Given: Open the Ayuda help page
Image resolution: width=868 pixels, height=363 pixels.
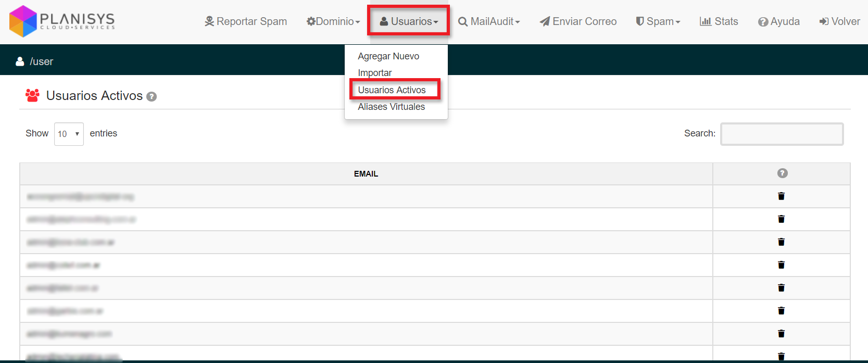Looking at the screenshot, I should (x=779, y=21).
